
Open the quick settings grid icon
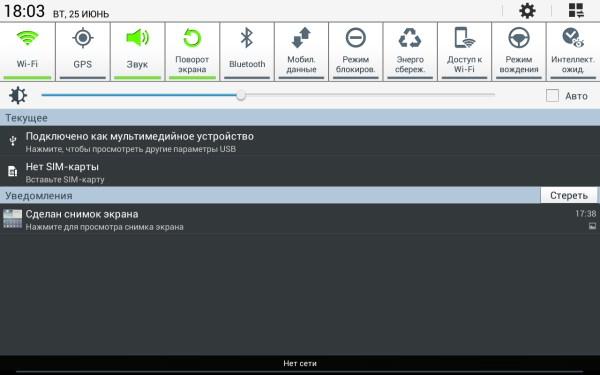576,11
